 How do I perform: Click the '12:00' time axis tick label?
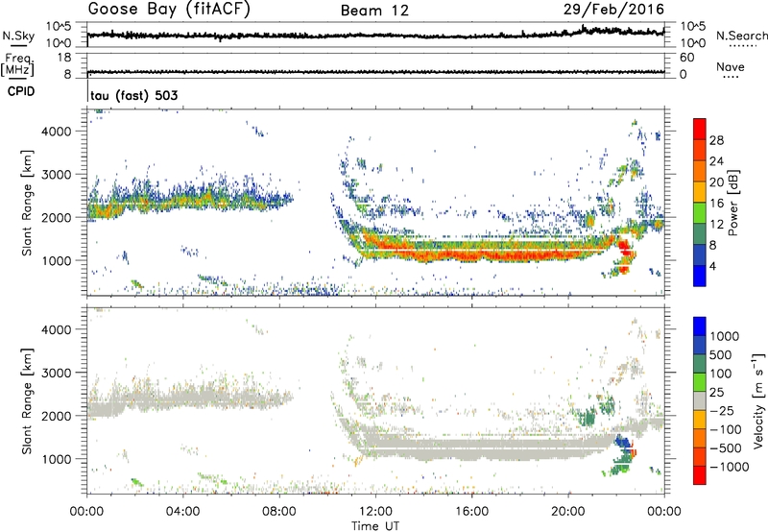375,512
